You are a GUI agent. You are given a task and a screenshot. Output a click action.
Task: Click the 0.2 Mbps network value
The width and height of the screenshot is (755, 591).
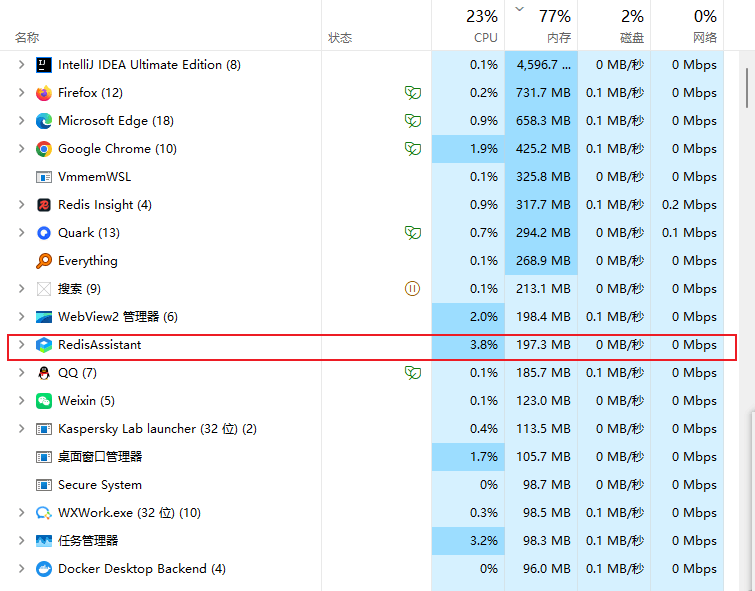point(689,205)
